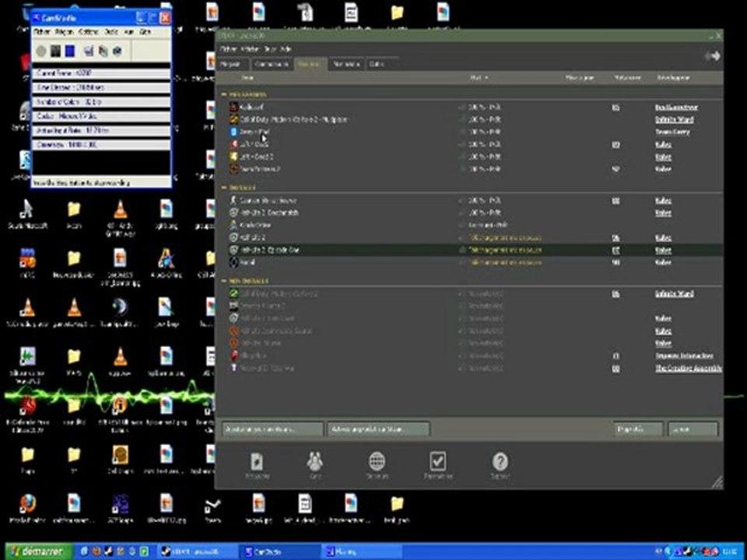Image resolution: width=747 pixels, height=560 pixels.
Task: Open the Infinity Ward link in Multiplayer row
Action: pyautogui.click(x=675, y=120)
